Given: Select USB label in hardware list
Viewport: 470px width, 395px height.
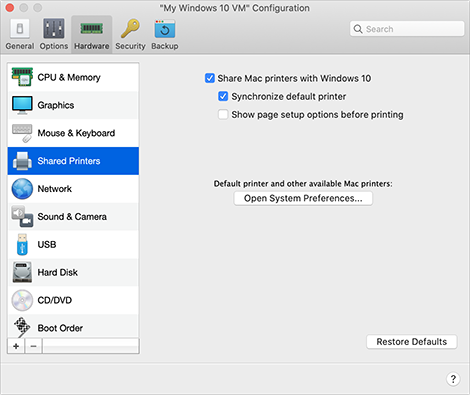Looking at the screenshot, I should (47, 244).
